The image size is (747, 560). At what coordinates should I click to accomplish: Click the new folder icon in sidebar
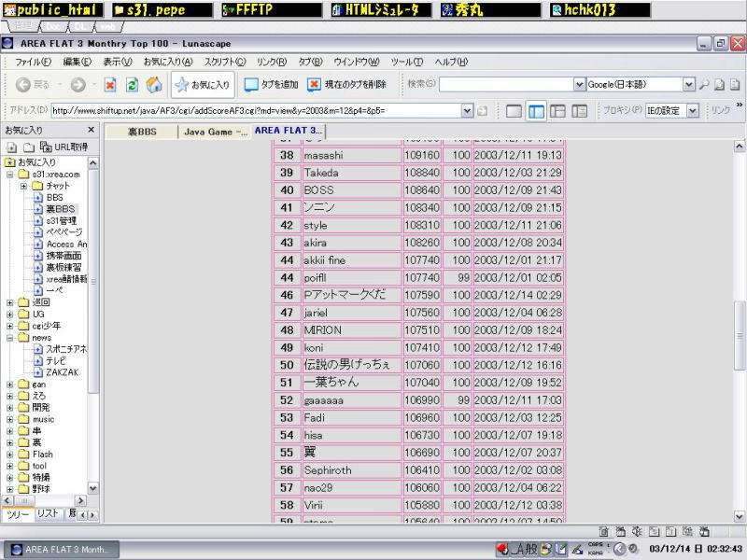pyautogui.click(x=29, y=147)
